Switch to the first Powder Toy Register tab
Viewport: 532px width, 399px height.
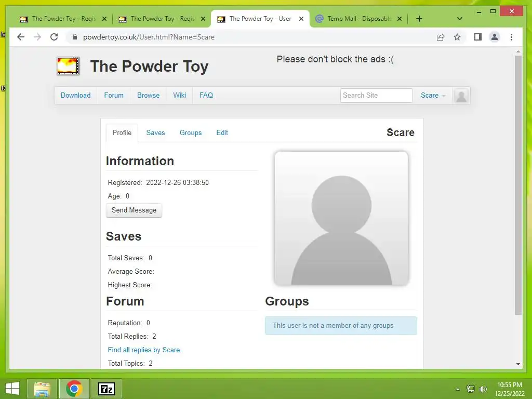(x=63, y=19)
